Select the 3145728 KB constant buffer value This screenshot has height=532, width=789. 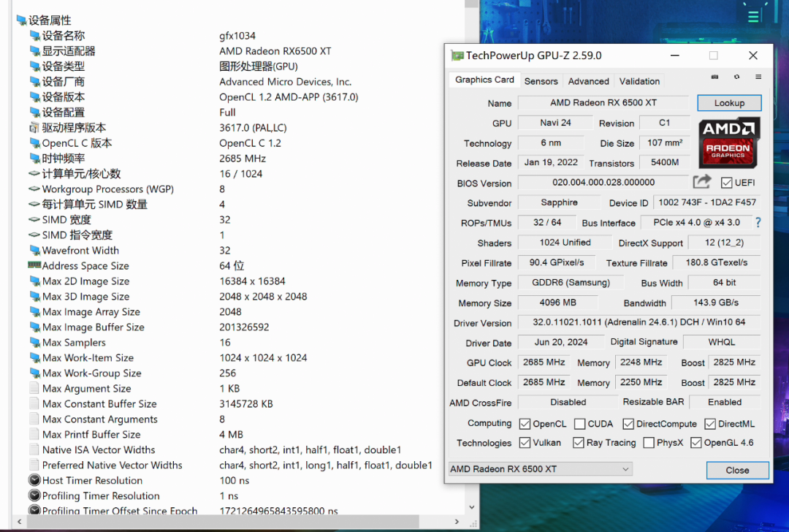pos(246,404)
